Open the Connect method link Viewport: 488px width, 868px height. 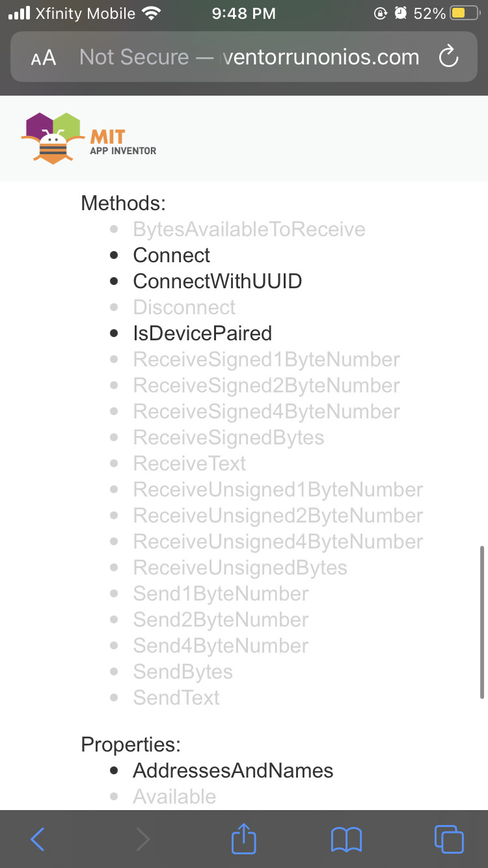click(172, 255)
